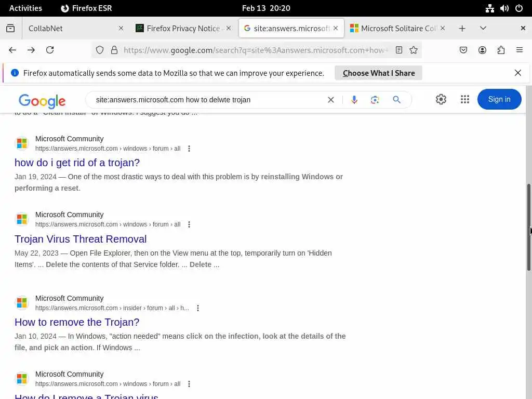532x399 pixels.
Task: Open Save to Pocket button
Action: tap(463, 50)
